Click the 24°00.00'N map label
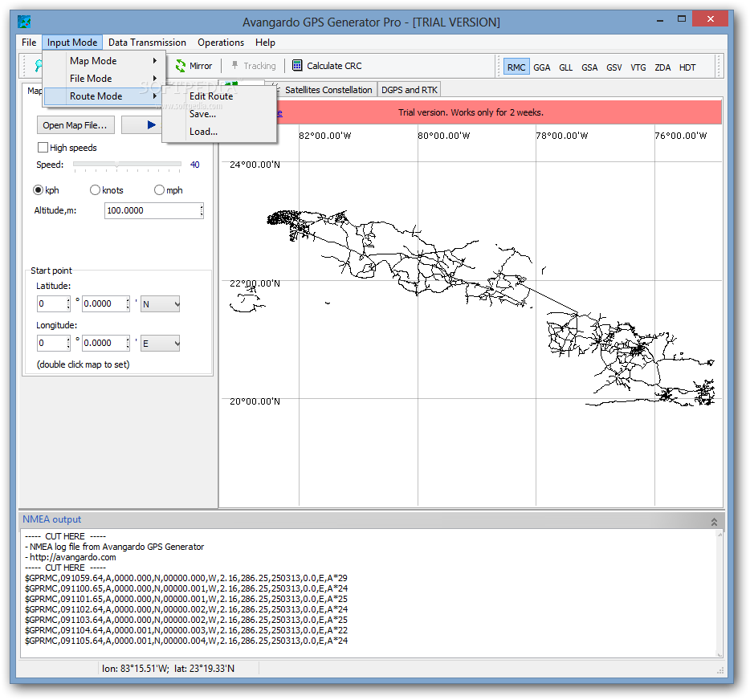The image size is (750, 700). pyautogui.click(x=255, y=165)
